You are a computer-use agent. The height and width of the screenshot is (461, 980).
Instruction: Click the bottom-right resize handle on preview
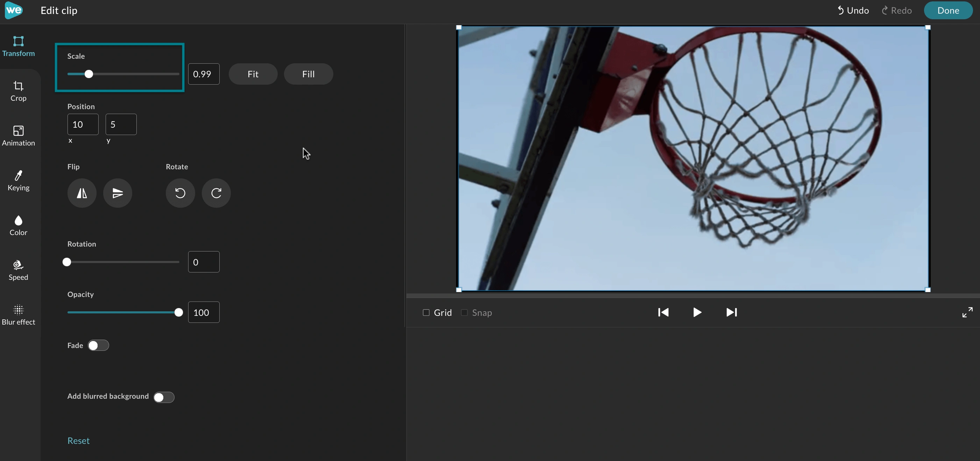(928, 290)
